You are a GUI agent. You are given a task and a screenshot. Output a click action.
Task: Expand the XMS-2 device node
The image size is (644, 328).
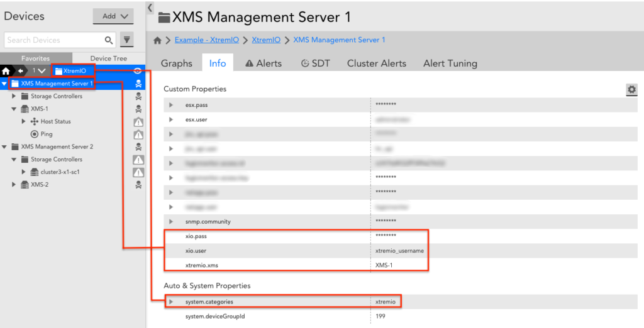coord(14,185)
